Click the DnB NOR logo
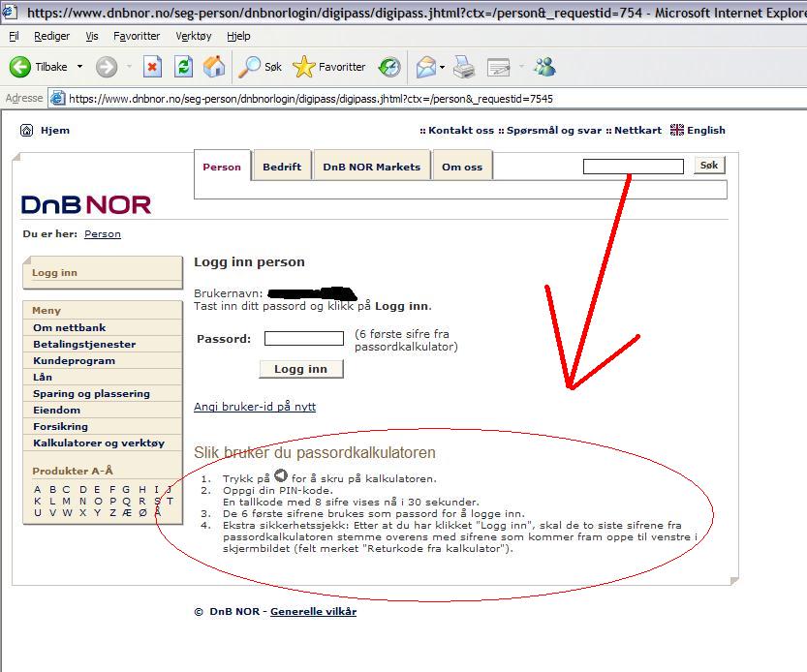 pos(86,204)
